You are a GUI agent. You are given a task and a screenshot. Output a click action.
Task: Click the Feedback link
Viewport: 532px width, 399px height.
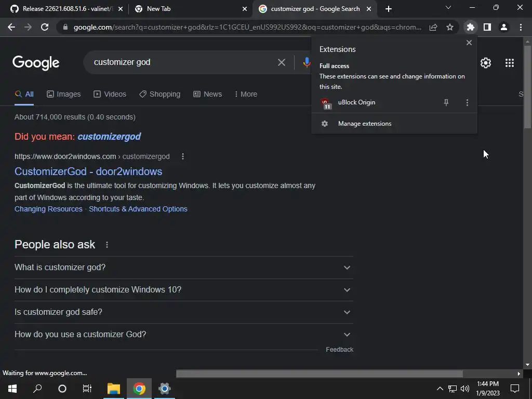coord(340,350)
